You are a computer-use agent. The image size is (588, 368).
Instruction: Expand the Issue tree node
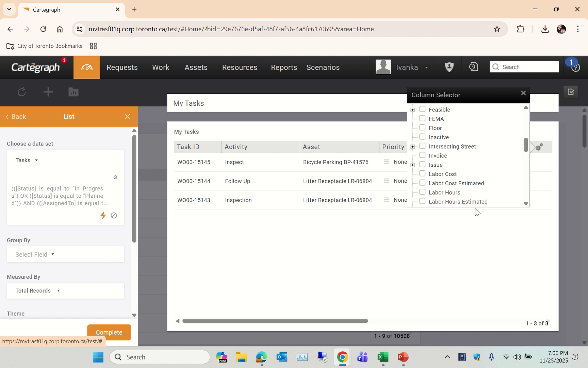(412, 165)
